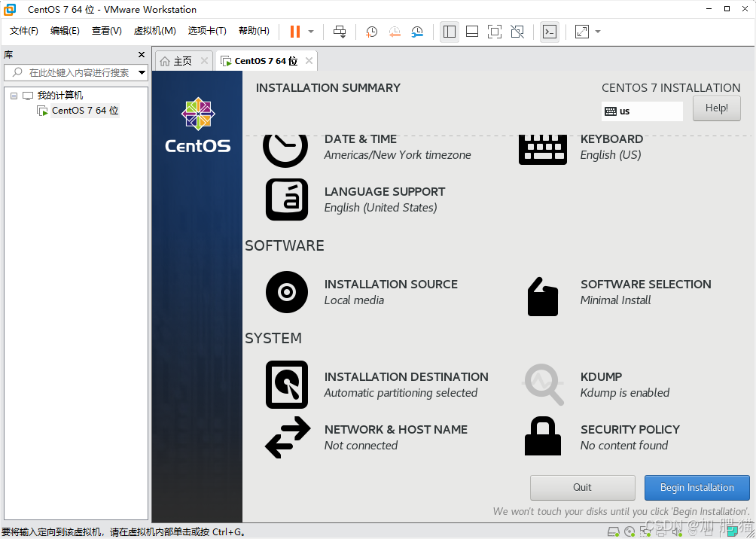Click the software selection package icon

click(x=543, y=297)
